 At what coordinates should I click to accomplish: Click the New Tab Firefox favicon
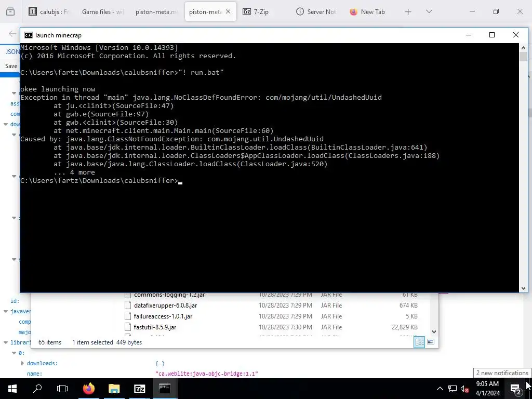(x=353, y=12)
